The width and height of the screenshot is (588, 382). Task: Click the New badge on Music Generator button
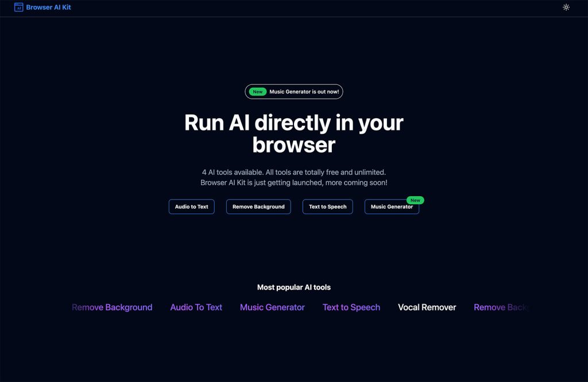point(415,200)
